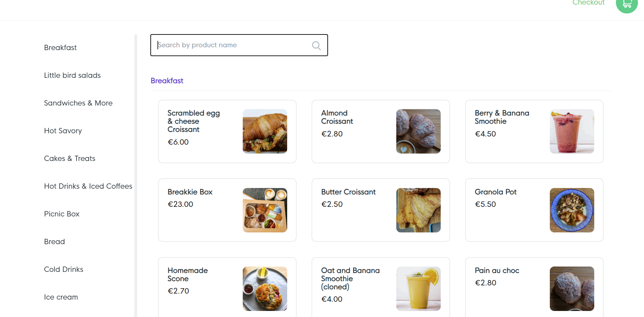Image resolution: width=644 pixels, height=317 pixels.
Task: Click the search by product name field
Action: tap(231, 45)
